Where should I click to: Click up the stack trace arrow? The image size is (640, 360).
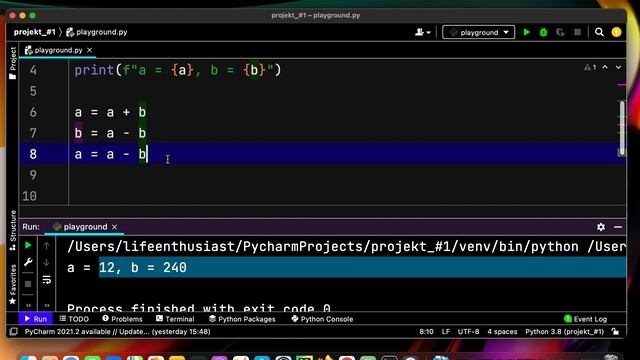(47, 245)
